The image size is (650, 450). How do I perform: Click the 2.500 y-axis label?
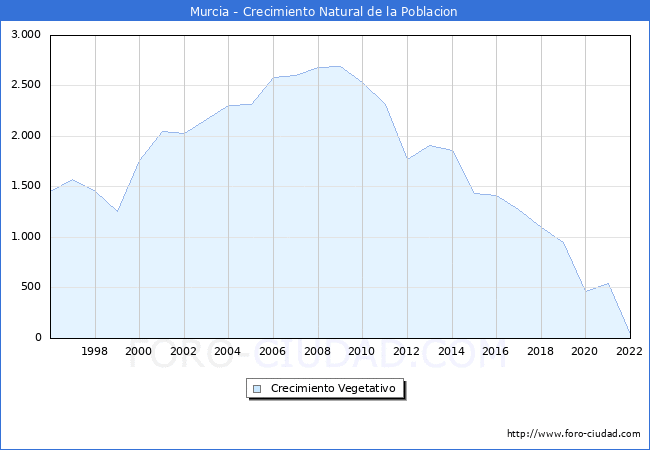[26, 85]
